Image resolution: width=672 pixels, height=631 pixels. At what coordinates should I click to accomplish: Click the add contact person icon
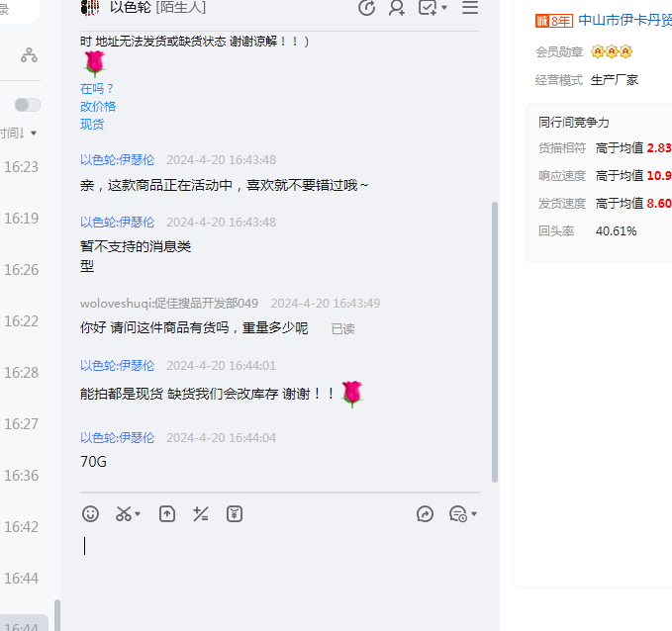coord(397,8)
